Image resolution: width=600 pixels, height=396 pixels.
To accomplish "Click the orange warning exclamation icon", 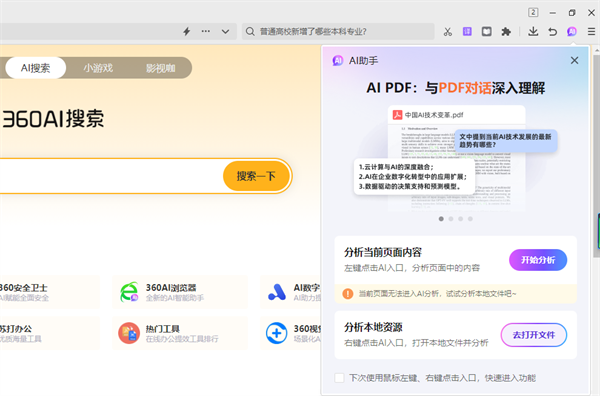I will (348, 294).
